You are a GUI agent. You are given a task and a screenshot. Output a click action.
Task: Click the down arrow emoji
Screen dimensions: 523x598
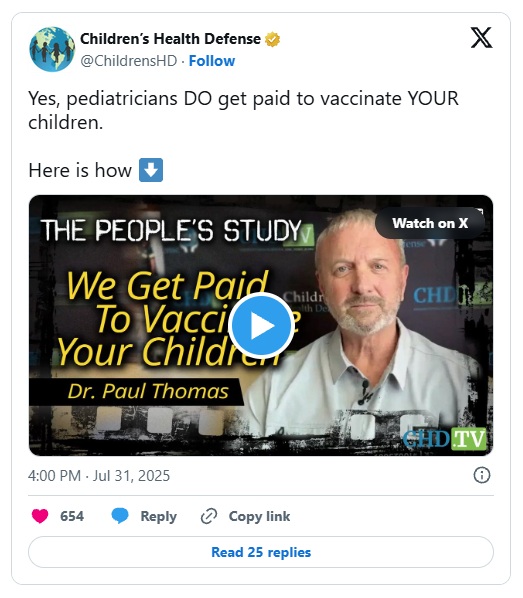pyautogui.click(x=151, y=170)
